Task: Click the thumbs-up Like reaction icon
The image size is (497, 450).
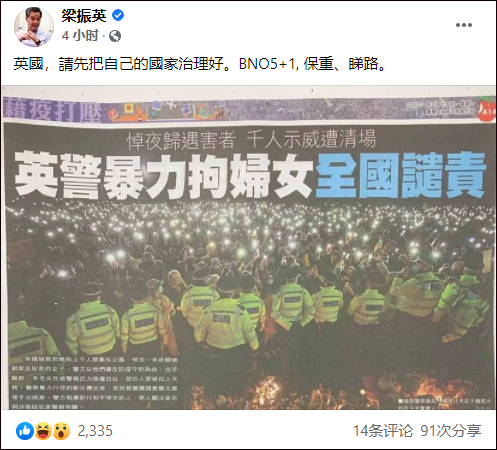Action: [x=25, y=431]
